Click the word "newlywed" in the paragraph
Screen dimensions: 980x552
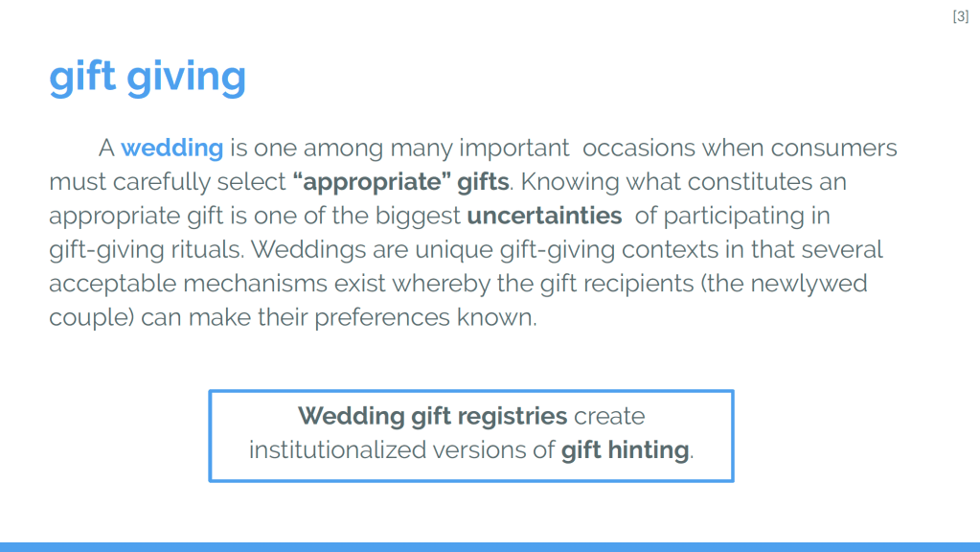click(820, 284)
